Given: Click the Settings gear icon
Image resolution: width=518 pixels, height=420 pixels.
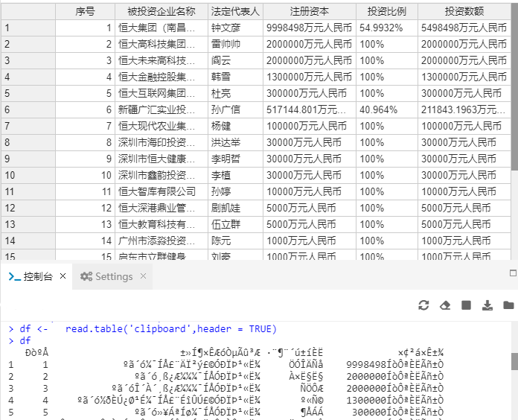Looking at the screenshot, I should [86, 276].
